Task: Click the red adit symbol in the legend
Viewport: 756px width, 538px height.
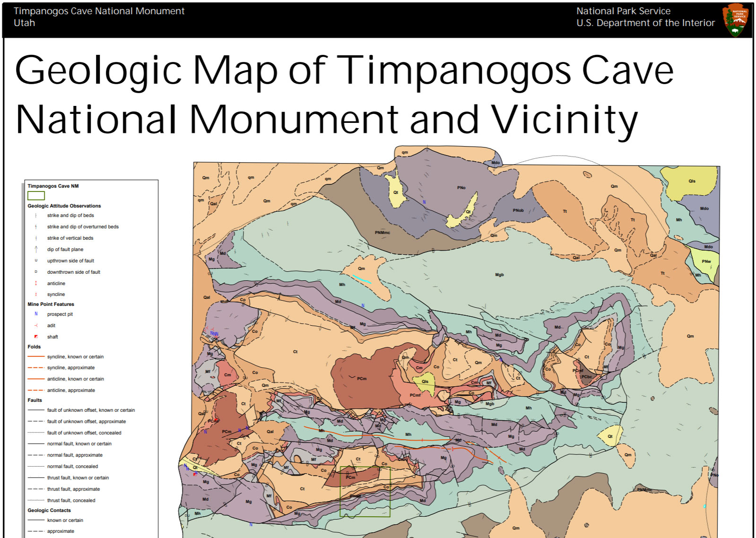Action: tap(36, 325)
